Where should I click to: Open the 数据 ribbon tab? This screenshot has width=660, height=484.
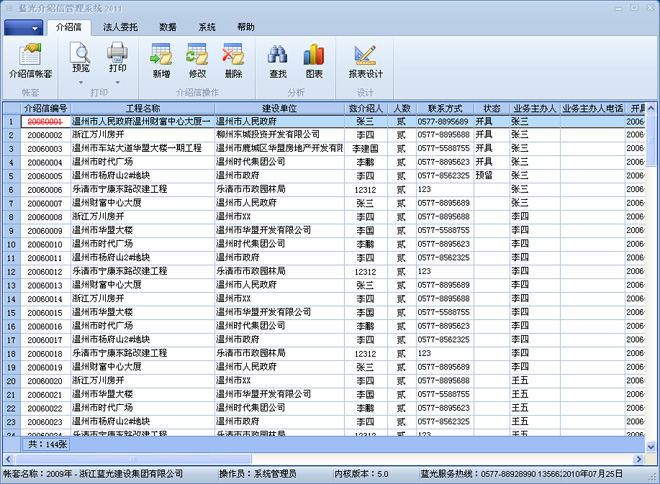(168, 27)
